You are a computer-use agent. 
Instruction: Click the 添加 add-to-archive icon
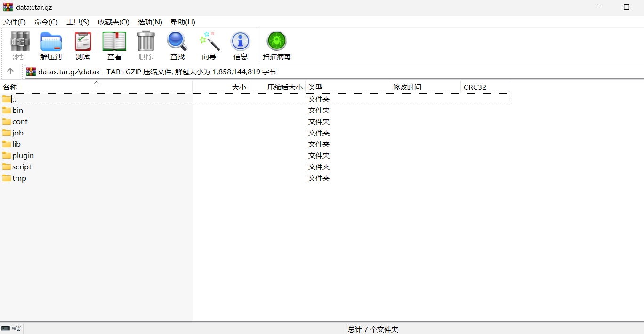click(20, 45)
